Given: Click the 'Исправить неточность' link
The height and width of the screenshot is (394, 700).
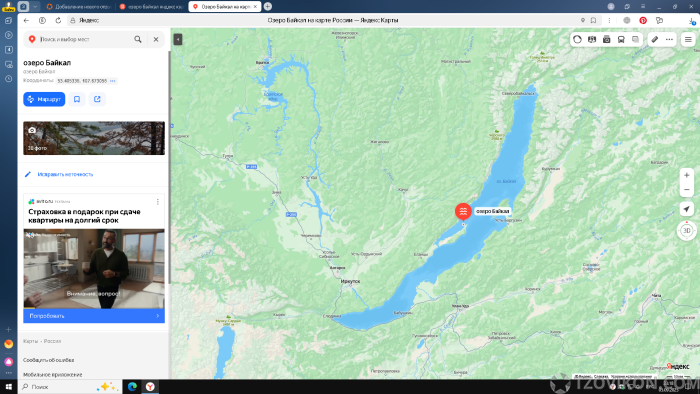Looking at the screenshot, I should (65, 174).
